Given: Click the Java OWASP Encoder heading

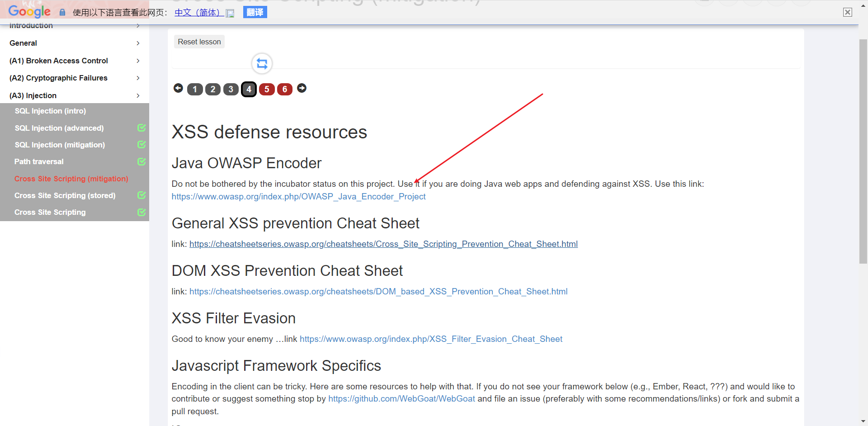Looking at the screenshot, I should [x=246, y=163].
